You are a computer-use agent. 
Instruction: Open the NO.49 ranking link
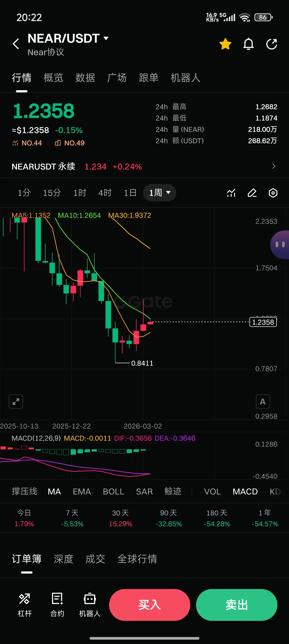[70, 143]
